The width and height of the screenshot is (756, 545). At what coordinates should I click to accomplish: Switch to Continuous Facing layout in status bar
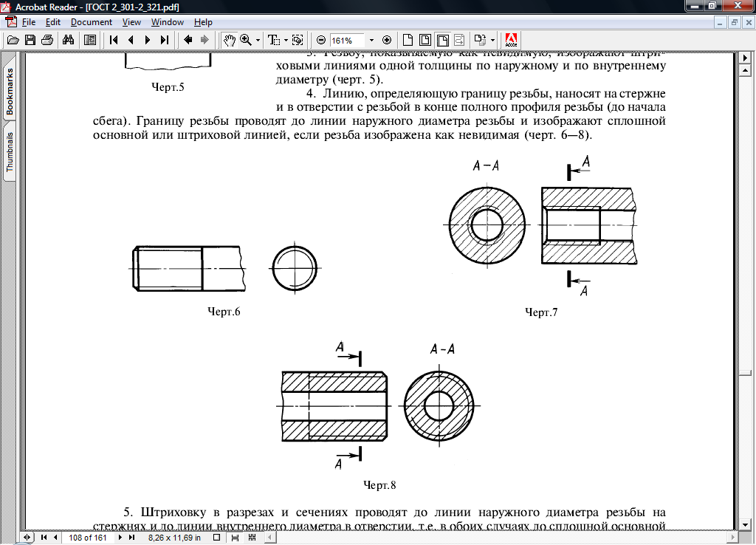[x=252, y=538]
